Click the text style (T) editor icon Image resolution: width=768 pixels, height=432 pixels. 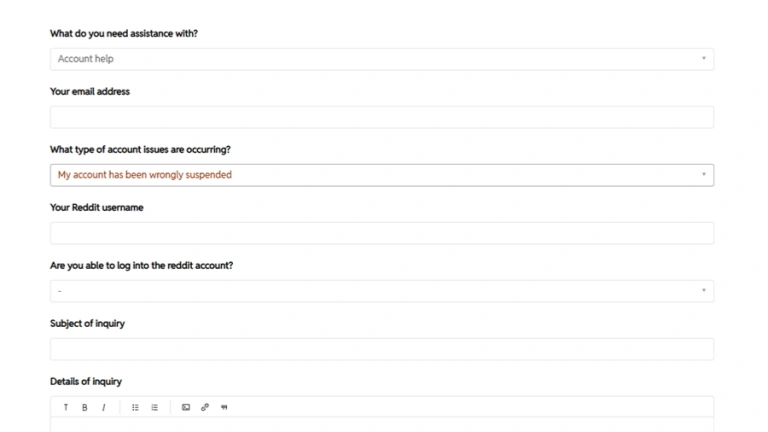pyautogui.click(x=66, y=407)
